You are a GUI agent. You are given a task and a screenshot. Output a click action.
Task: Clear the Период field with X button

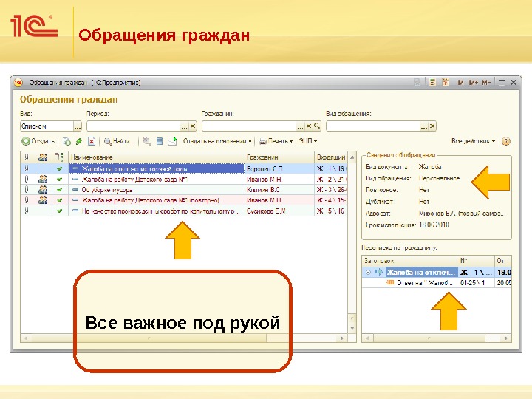coord(193,126)
